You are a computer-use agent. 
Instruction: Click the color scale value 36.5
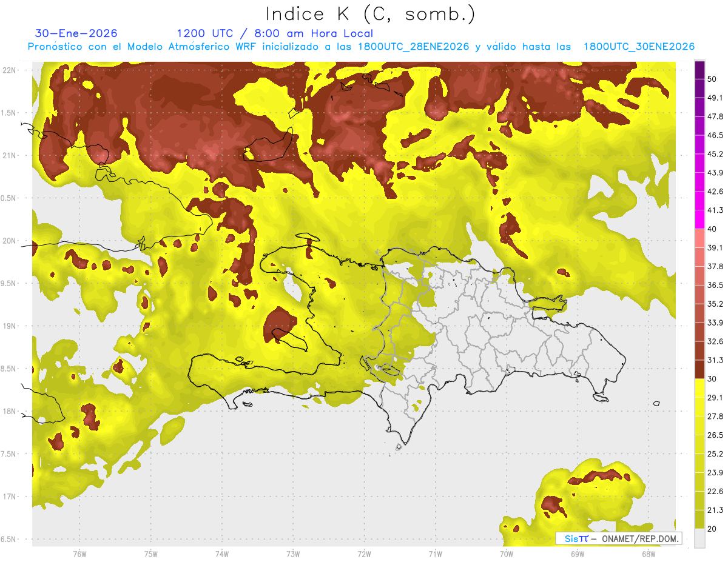pos(715,285)
